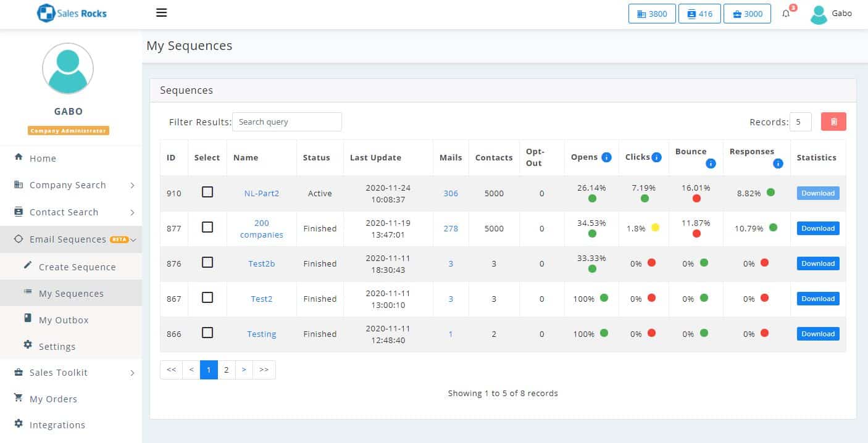The height and width of the screenshot is (443, 868).
Task: Click the Clicks column info icon
Action: 657,157
